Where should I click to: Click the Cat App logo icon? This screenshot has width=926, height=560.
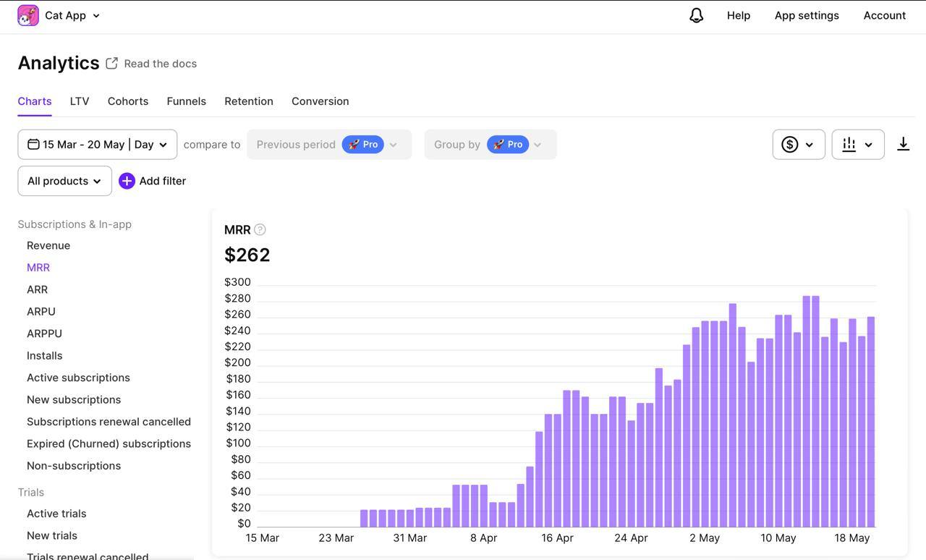click(28, 15)
